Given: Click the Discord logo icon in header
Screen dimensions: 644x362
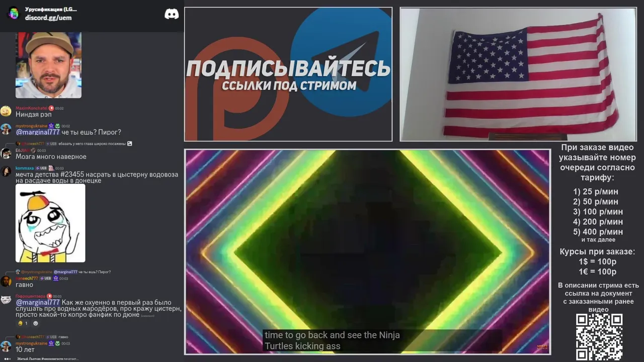Looking at the screenshot, I should [x=172, y=14].
